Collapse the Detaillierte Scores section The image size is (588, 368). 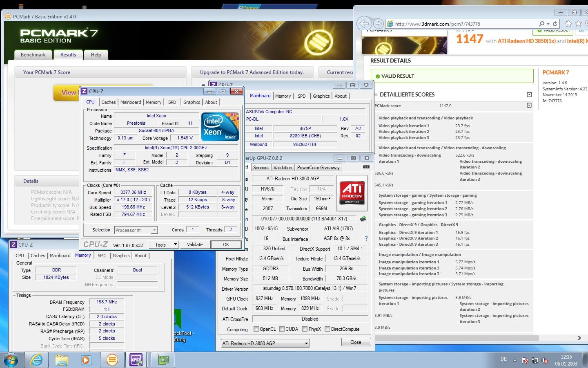pyautogui.click(x=529, y=94)
